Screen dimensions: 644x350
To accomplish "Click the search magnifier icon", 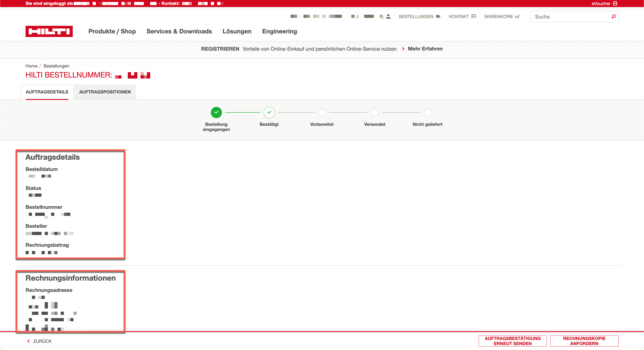I will point(614,17).
